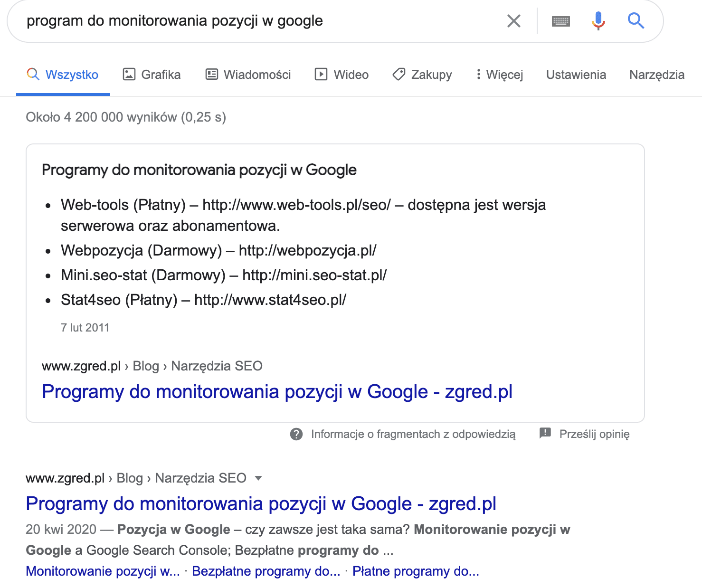Open featured snippet zgred.pl title link
This screenshot has width=702, height=588.
(x=277, y=392)
